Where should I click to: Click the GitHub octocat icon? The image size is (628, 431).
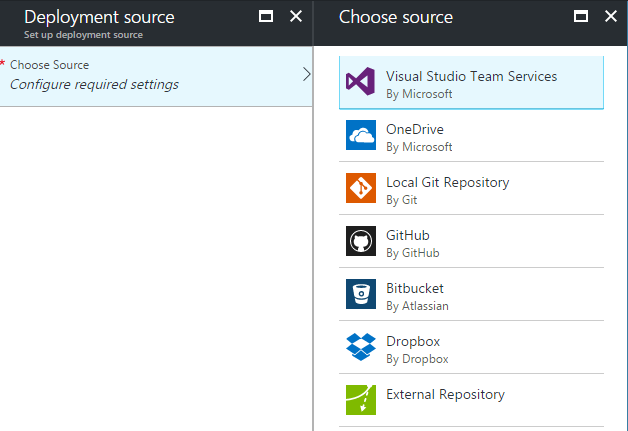tap(360, 242)
